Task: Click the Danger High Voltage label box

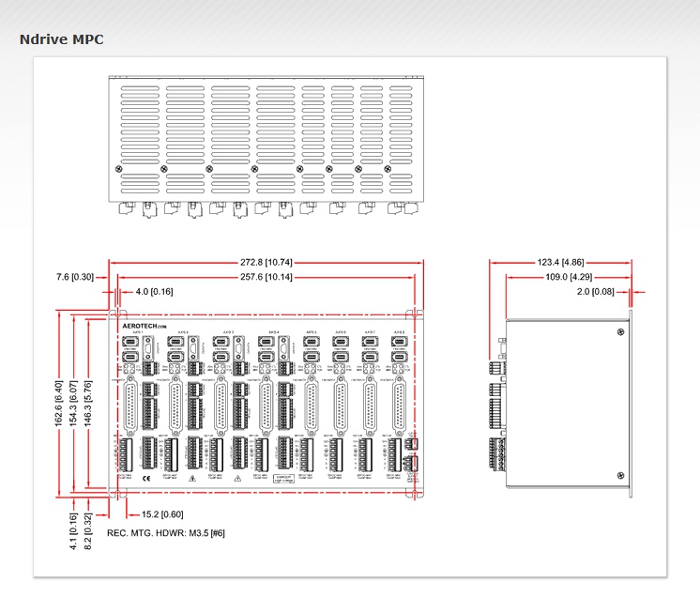Action: pyautogui.click(x=283, y=479)
